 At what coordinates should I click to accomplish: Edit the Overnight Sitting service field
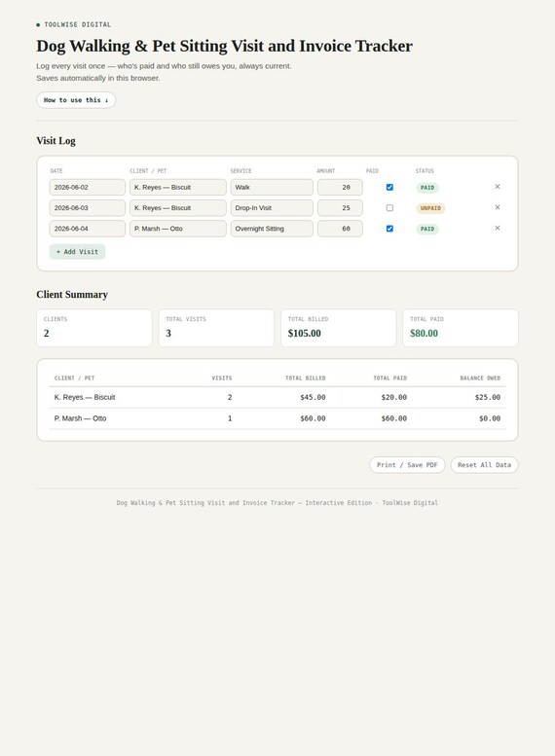tap(272, 229)
